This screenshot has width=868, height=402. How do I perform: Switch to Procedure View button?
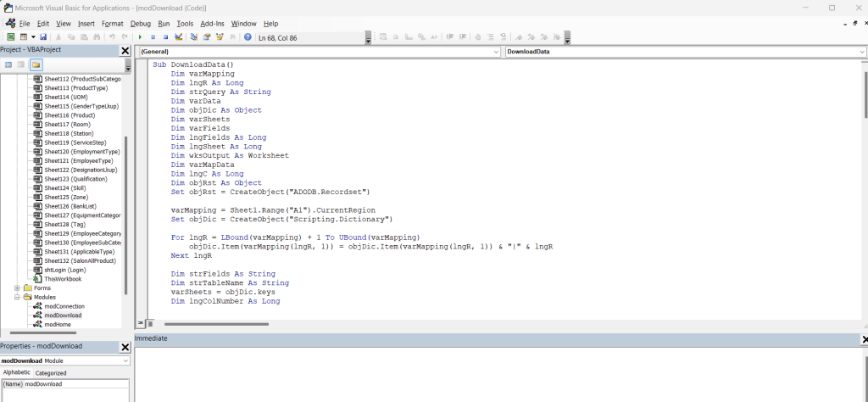point(140,323)
